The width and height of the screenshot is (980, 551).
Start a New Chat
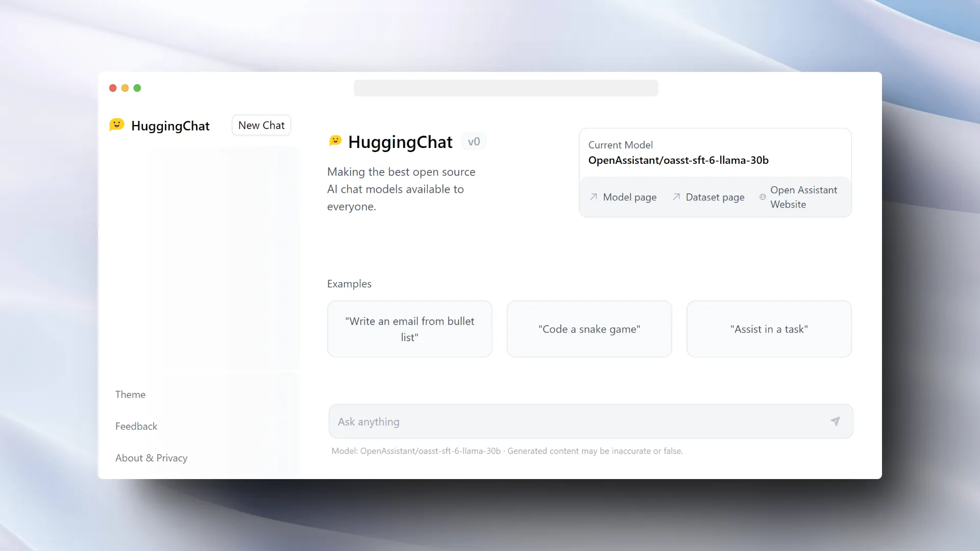(261, 126)
